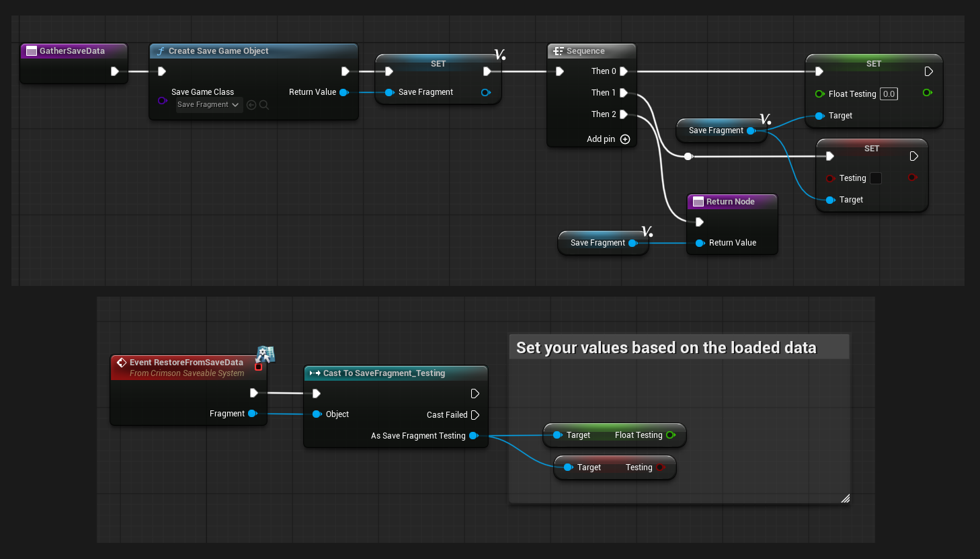Click the Target pin on Testing SET node
The width and height of the screenshot is (980, 559).
click(830, 200)
